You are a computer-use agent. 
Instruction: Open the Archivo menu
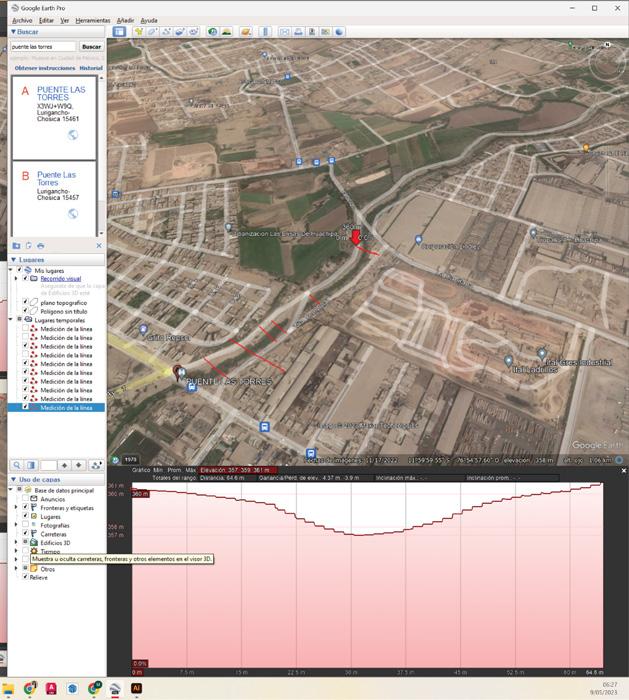click(x=22, y=21)
